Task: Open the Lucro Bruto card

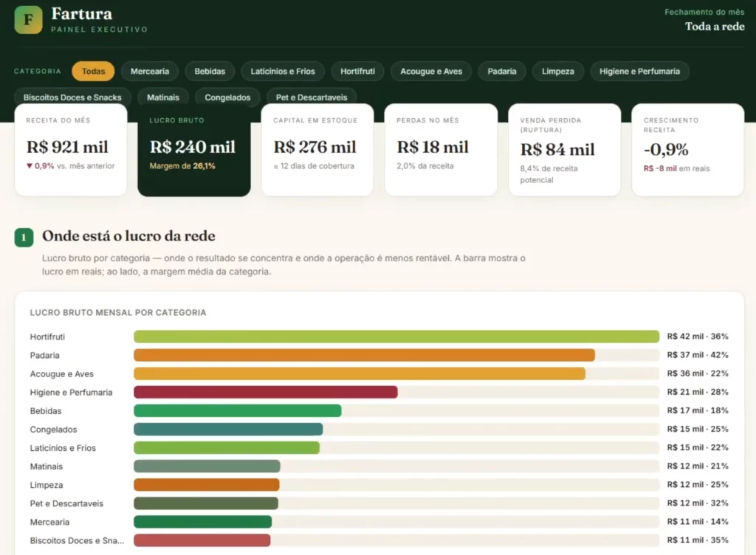Action: point(194,150)
